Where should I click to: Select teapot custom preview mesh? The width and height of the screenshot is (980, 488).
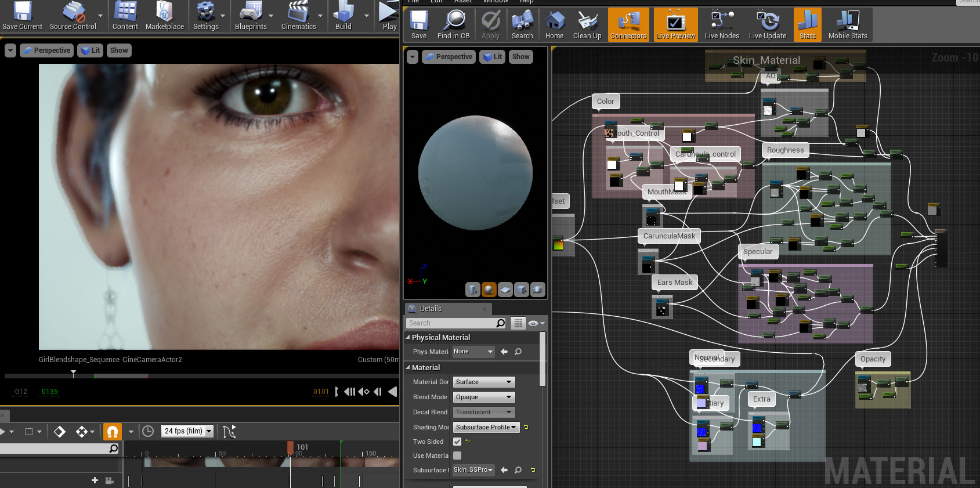tap(538, 290)
